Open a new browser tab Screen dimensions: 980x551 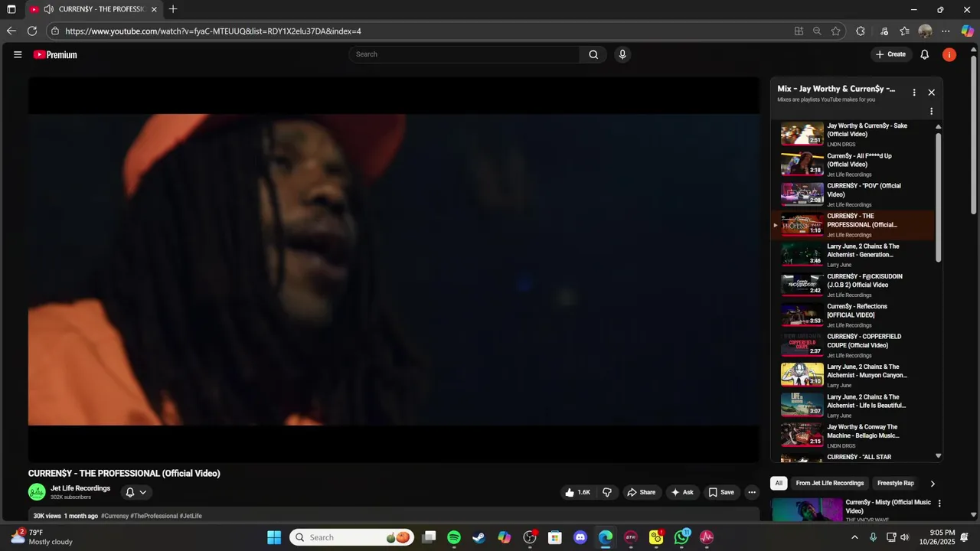pos(173,9)
